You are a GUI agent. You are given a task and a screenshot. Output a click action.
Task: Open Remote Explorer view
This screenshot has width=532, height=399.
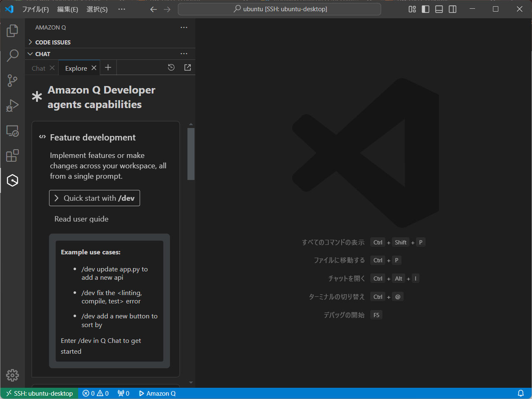12,131
